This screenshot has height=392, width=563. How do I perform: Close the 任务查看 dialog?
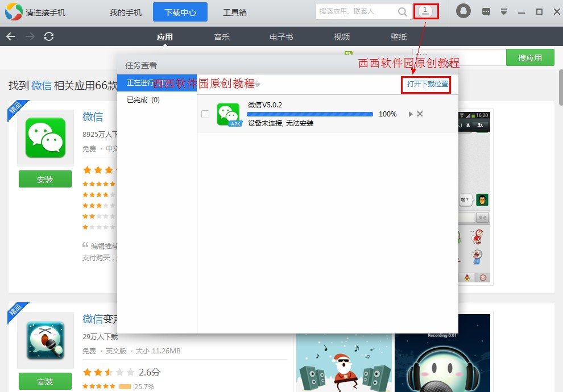point(449,65)
